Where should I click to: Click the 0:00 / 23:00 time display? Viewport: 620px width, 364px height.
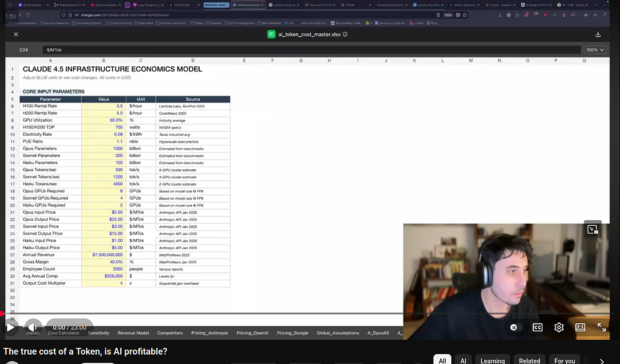pyautogui.click(x=69, y=327)
